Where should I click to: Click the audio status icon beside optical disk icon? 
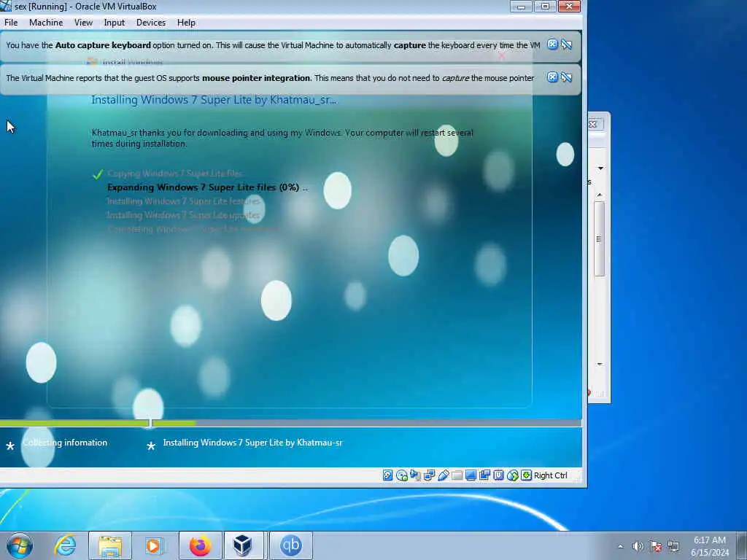click(x=415, y=475)
